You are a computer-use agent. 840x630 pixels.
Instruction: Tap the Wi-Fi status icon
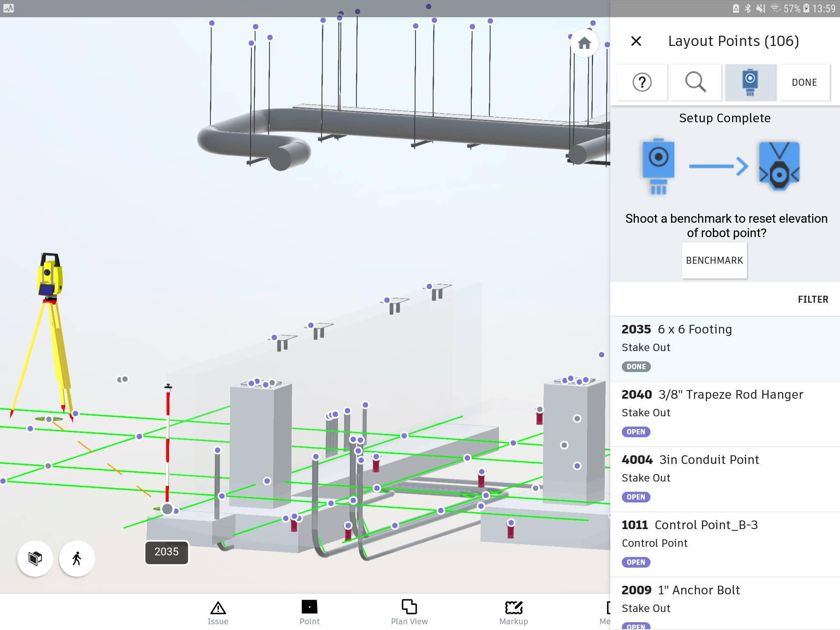click(x=775, y=9)
